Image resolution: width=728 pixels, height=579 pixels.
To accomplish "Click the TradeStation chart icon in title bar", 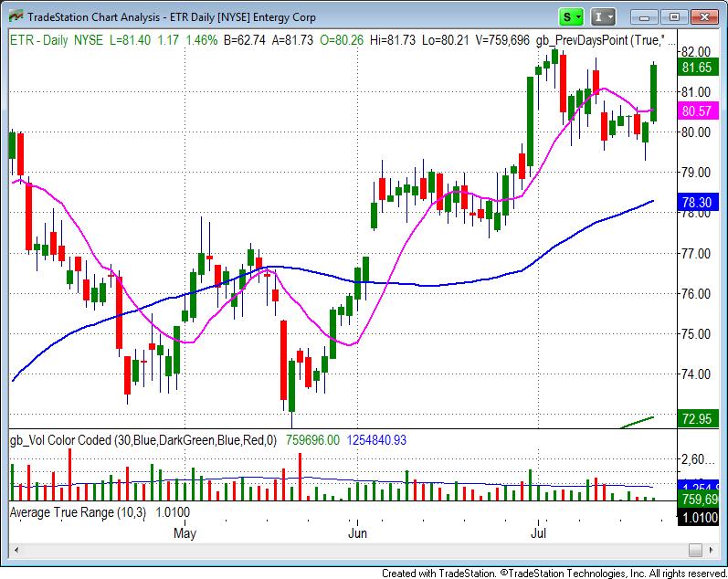I will click(x=15, y=16).
